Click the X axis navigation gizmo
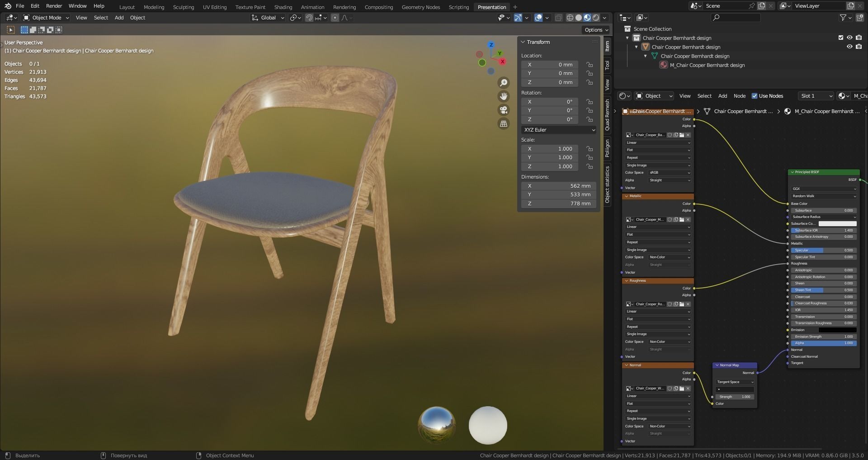The height and width of the screenshot is (460, 868). click(502, 62)
